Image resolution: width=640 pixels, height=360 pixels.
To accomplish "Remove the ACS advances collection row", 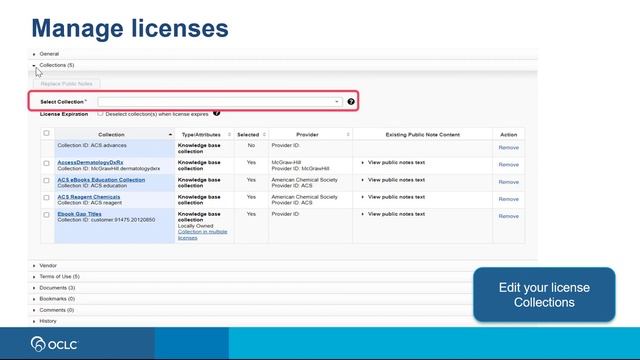I will pos(509,148).
